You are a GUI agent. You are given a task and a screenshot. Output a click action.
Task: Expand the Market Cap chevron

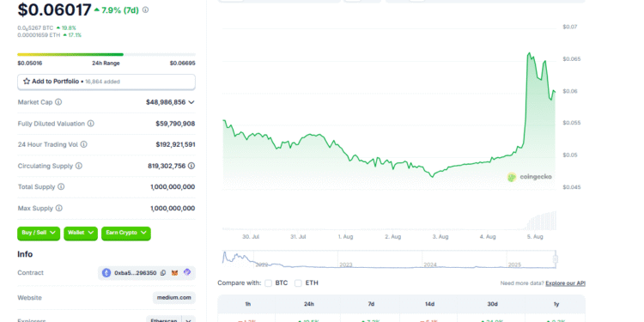[191, 102]
